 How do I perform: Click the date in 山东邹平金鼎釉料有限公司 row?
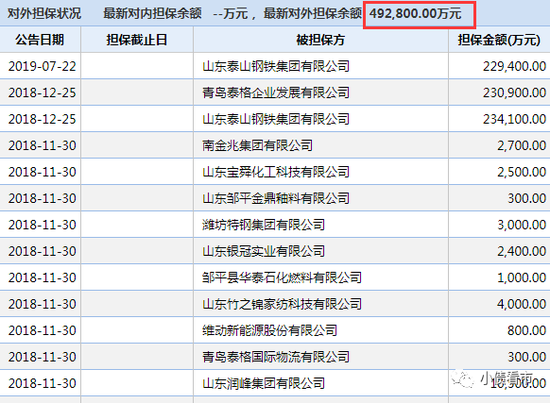(x=42, y=199)
